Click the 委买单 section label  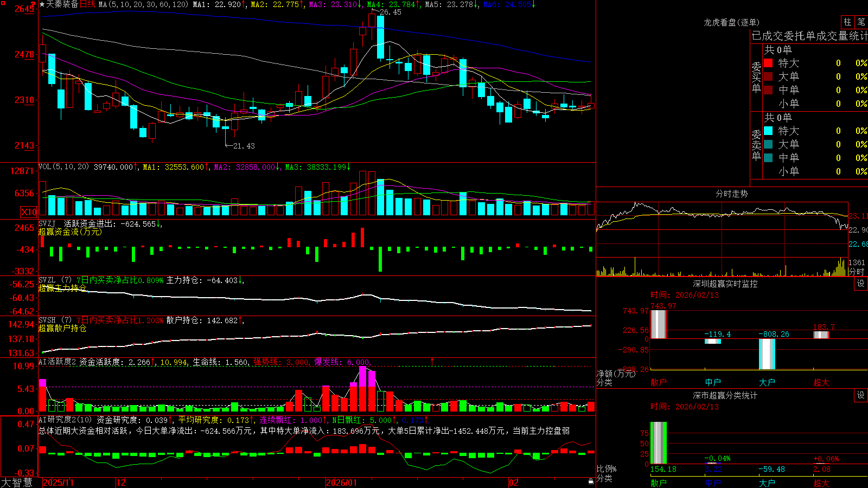click(x=756, y=78)
